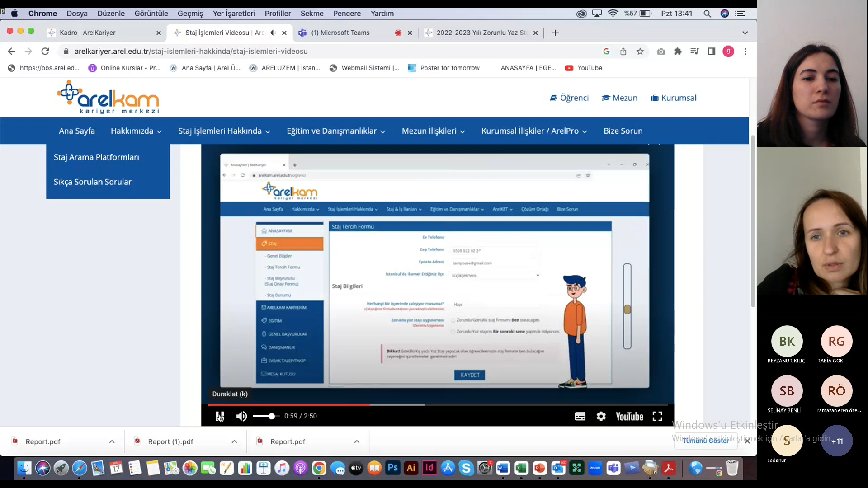Expand the Eğitim ve Danışmanlıklar dropdown

(336, 131)
